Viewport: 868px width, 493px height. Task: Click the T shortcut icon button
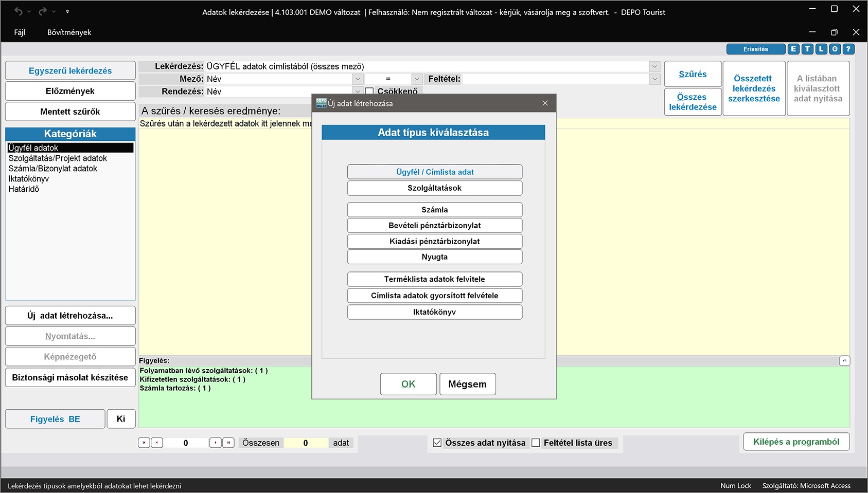tap(807, 49)
